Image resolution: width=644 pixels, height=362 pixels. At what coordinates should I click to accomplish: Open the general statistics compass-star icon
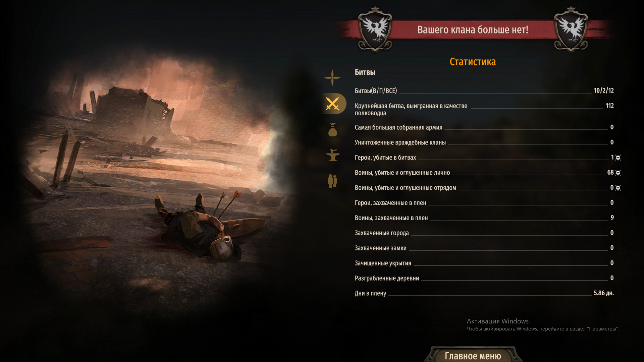tap(332, 78)
